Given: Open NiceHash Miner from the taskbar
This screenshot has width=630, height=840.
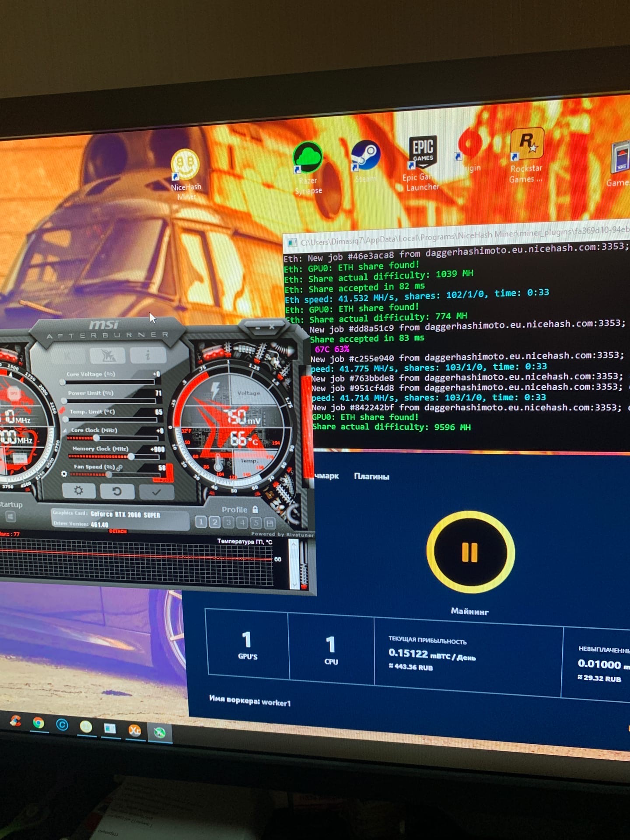Looking at the screenshot, I should [86, 727].
